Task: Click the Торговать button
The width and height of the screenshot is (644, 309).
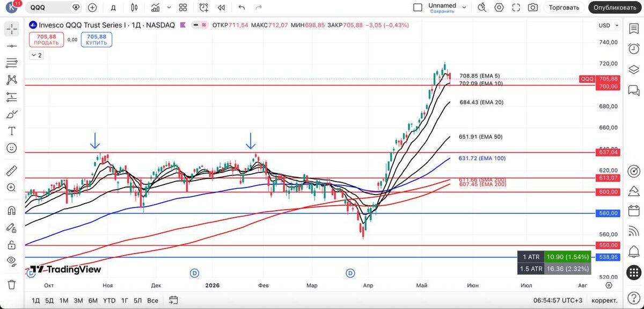Action: [564, 8]
